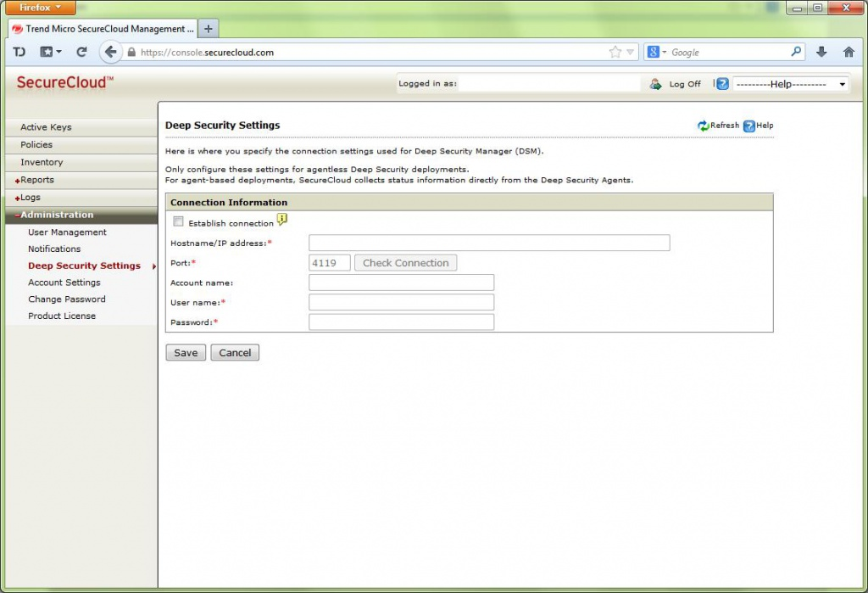Click the Cancel button

[235, 353]
